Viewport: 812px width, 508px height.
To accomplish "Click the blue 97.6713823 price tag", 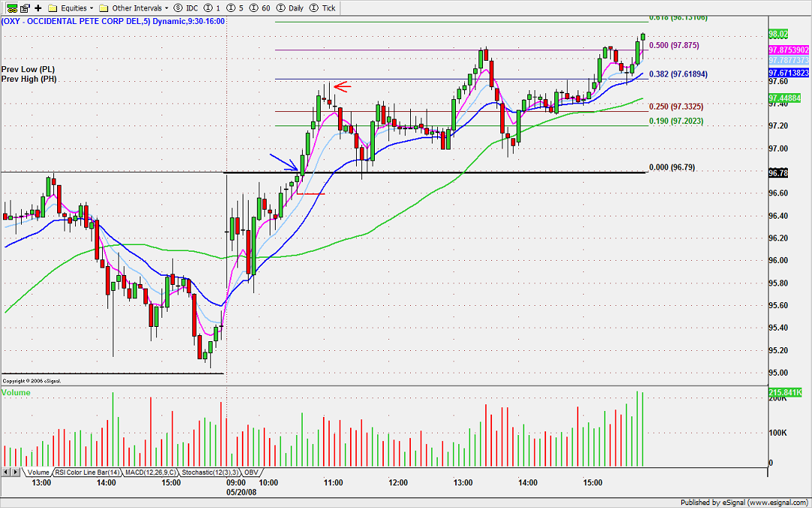I will coord(788,73).
